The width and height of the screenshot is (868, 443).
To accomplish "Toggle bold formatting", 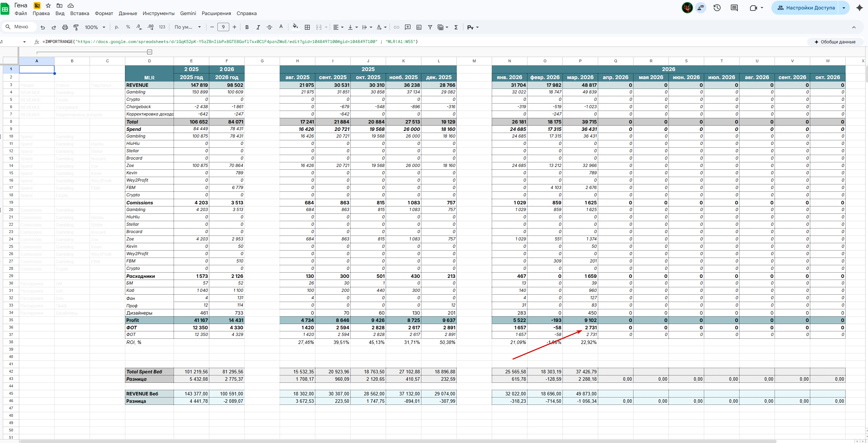I will click(247, 27).
